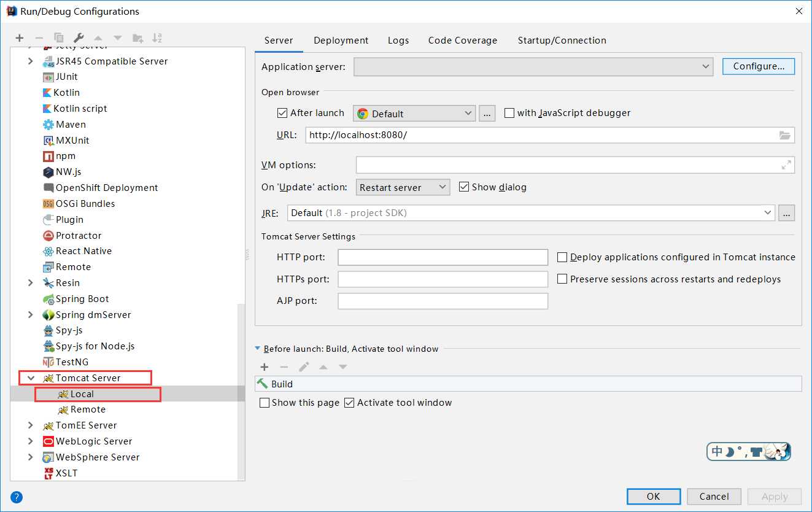Expand the Resin tree node
The width and height of the screenshot is (812, 512).
(x=31, y=283)
